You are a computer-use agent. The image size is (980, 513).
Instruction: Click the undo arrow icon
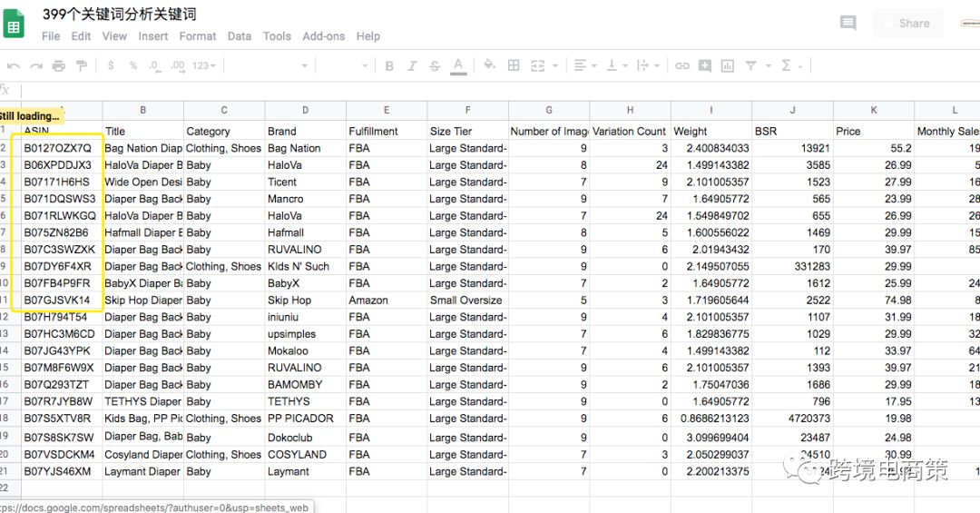(x=14, y=65)
